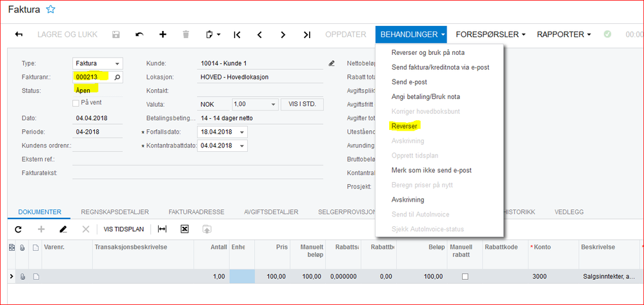Open the Fakturanr. search magnifier
This screenshot has width=644, height=305.
117,77
